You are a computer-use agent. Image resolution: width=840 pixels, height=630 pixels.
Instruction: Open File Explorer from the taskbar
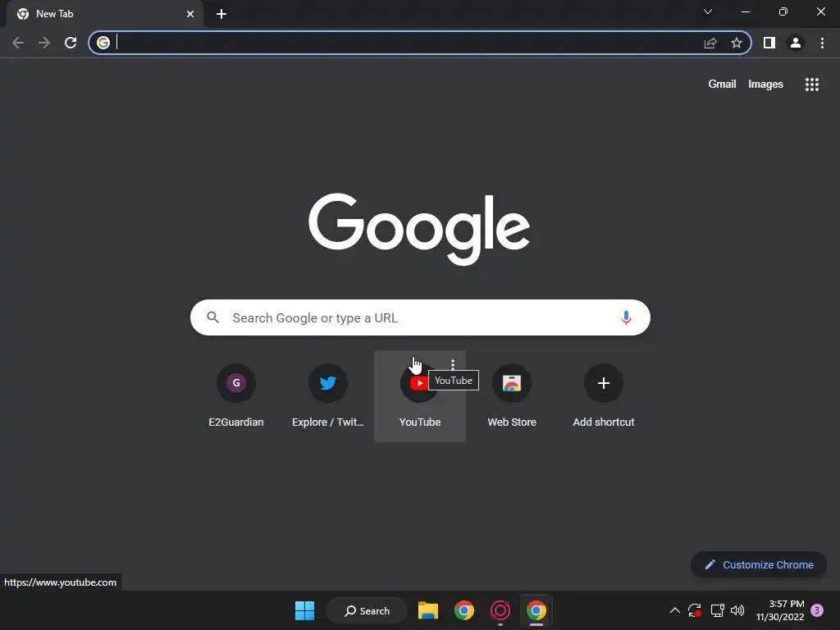coord(428,610)
